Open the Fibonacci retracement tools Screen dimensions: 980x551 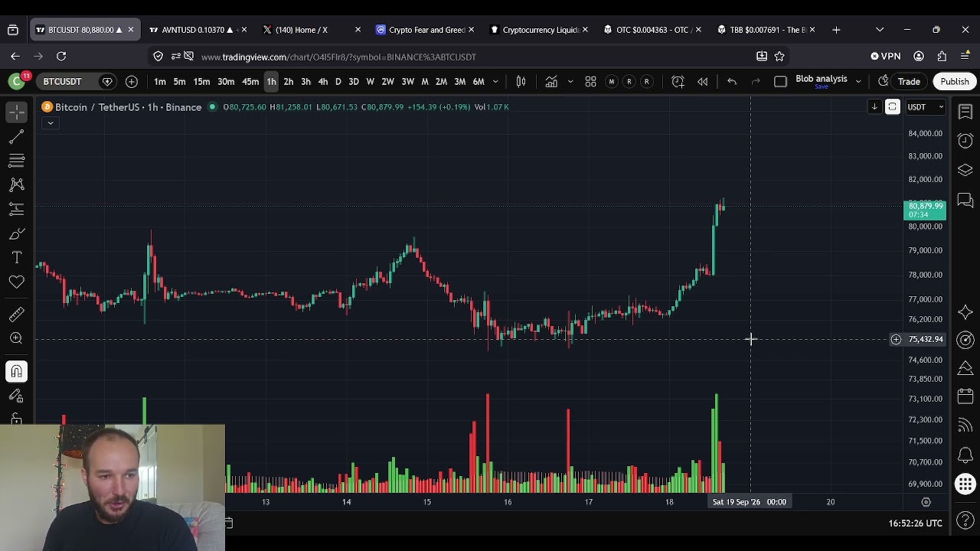(x=16, y=161)
